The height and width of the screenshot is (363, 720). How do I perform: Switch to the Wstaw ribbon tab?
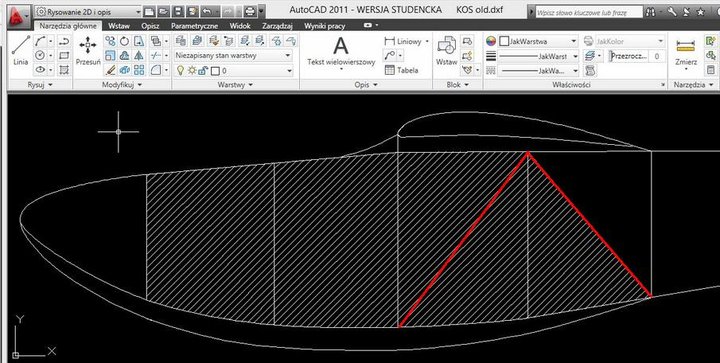(x=118, y=26)
